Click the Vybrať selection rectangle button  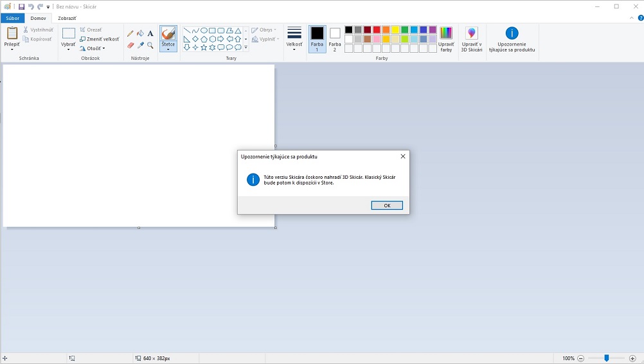(68, 33)
